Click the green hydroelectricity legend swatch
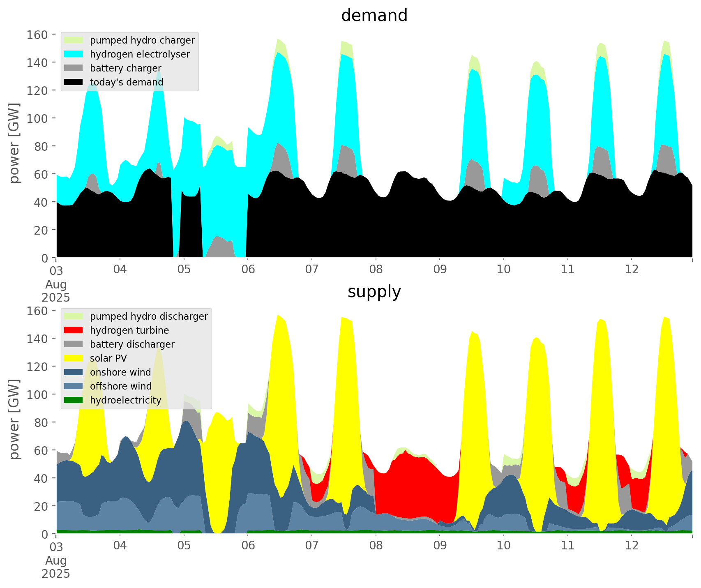 (74, 400)
